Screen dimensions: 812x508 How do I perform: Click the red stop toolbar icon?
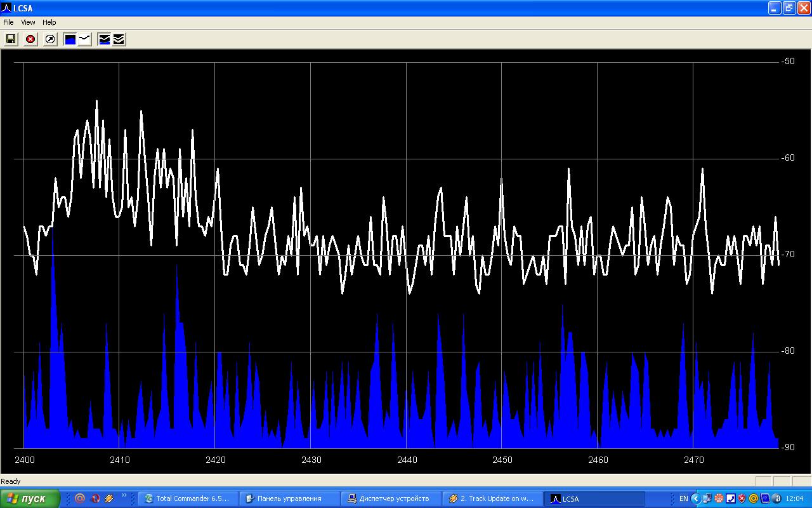pos(30,39)
